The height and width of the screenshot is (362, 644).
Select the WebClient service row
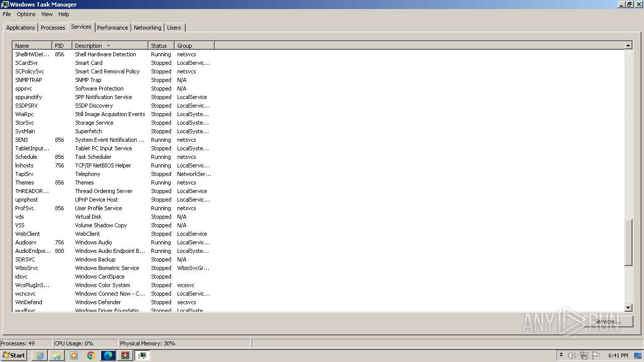click(114, 234)
